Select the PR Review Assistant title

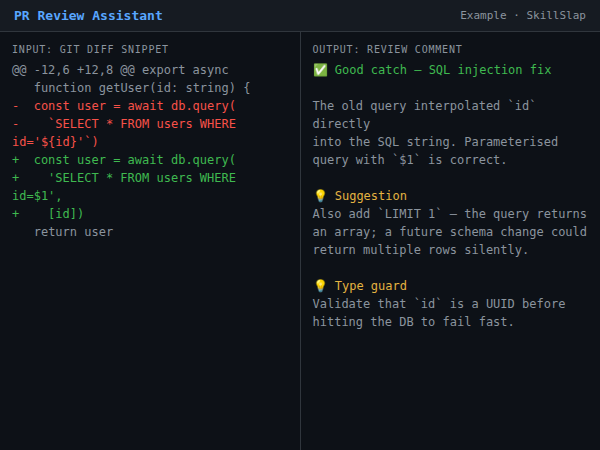click(x=88, y=16)
